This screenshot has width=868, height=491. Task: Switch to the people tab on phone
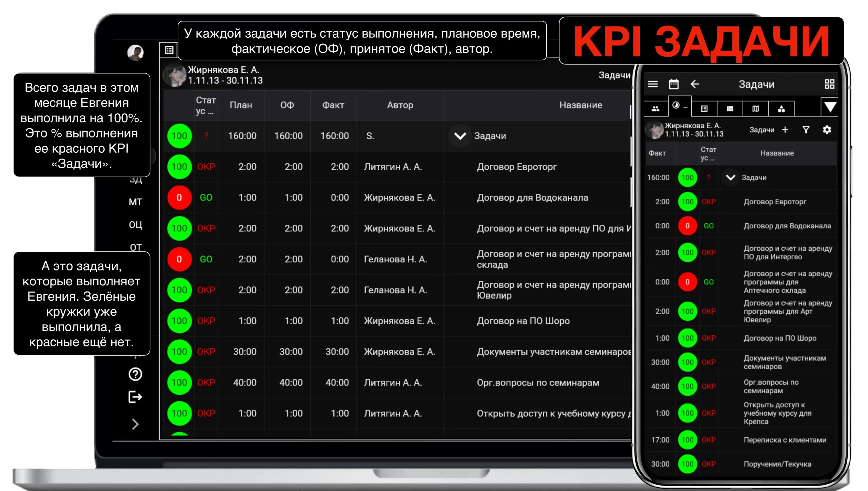click(x=655, y=109)
